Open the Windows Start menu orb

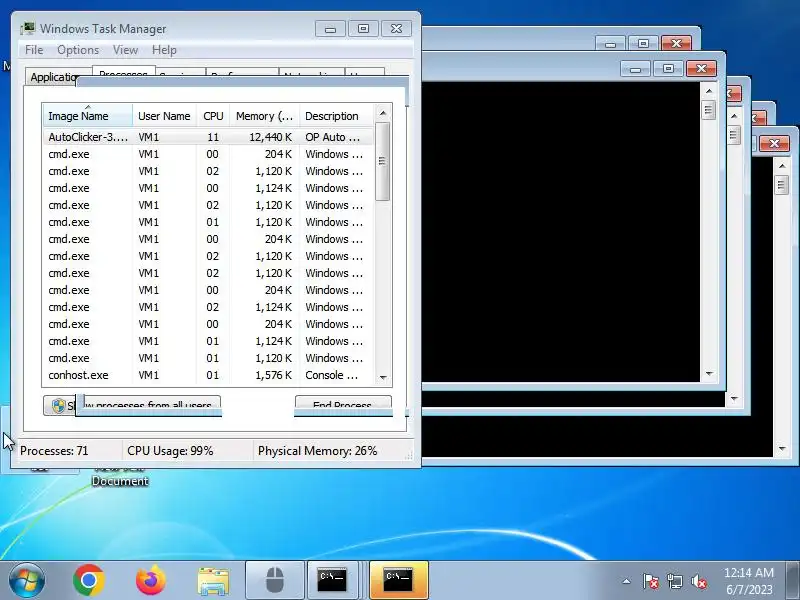[x=27, y=581]
